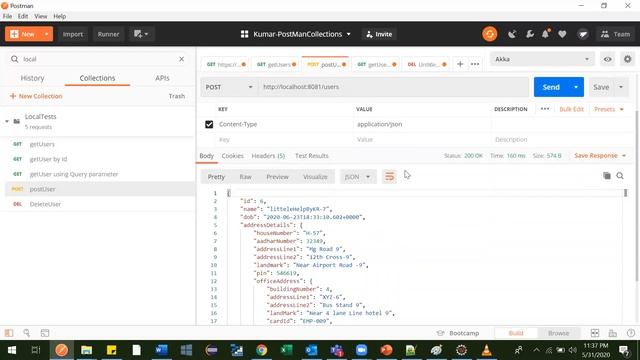
Task: Switch to Browse mode
Action: tap(558, 333)
